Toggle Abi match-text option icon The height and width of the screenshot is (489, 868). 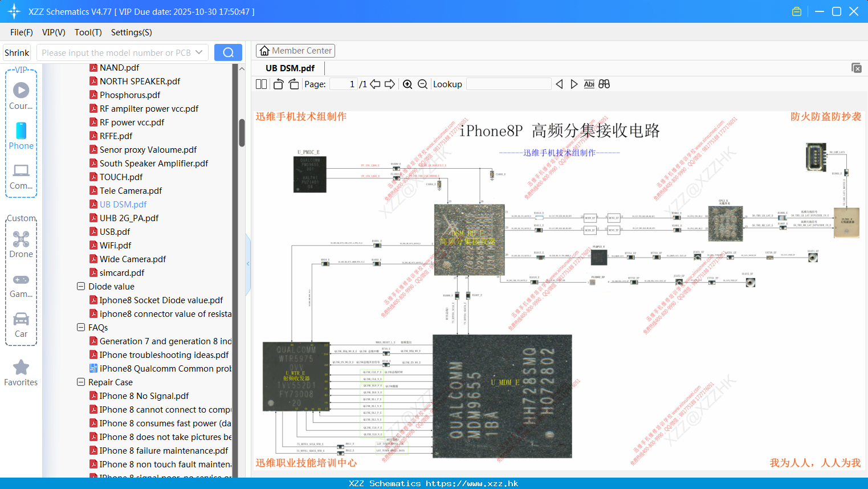click(589, 84)
